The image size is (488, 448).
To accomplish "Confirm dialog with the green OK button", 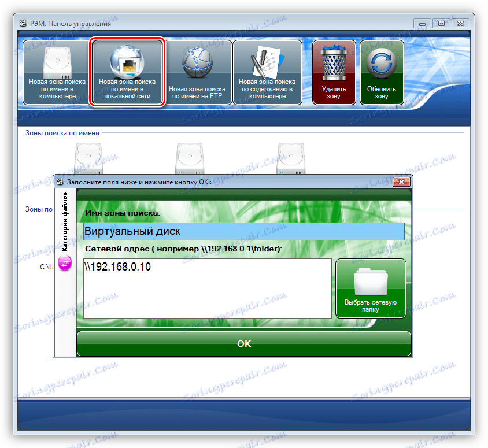I will (x=244, y=343).
